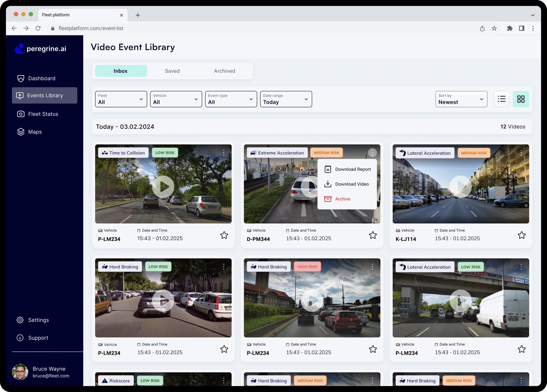The height and width of the screenshot is (392, 547).
Task: Choose Download Report menu option
Action: point(353,169)
